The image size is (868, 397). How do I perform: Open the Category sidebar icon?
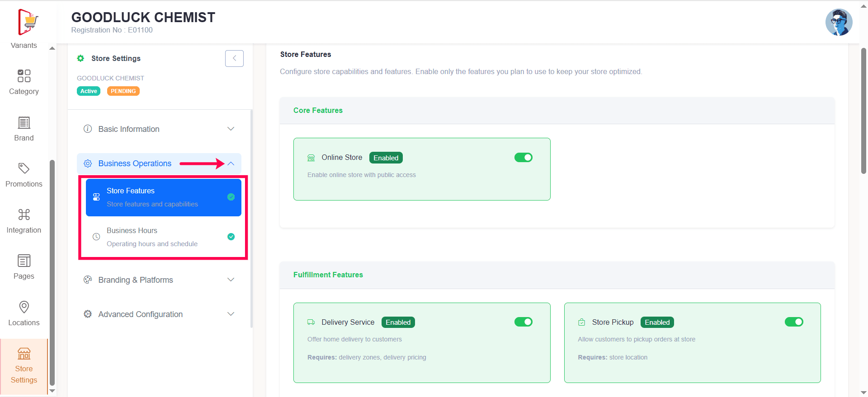(x=24, y=76)
